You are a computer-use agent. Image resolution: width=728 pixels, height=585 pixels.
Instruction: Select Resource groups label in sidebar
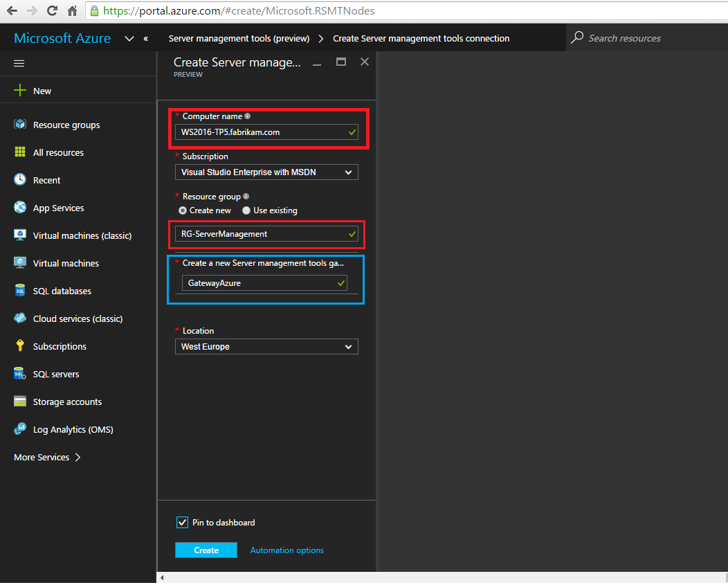66,125
